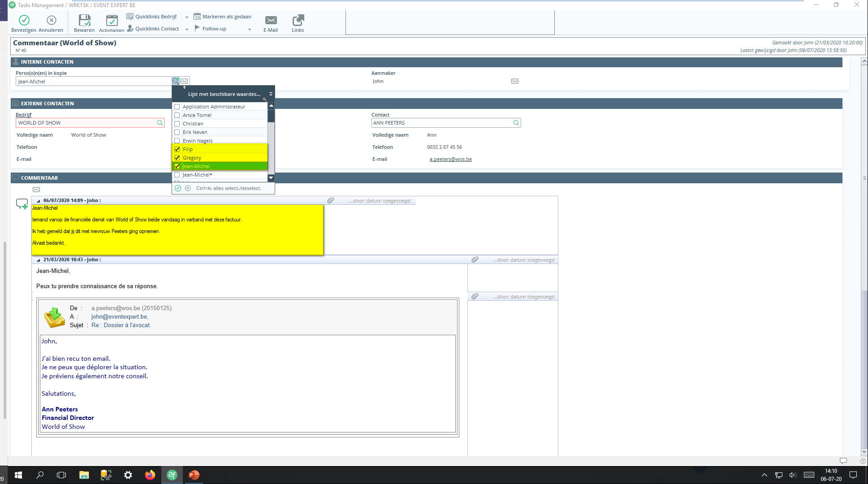Select Markeren als gedaan menu item
The height and width of the screenshot is (484, 868).
pyautogui.click(x=226, y=17)
